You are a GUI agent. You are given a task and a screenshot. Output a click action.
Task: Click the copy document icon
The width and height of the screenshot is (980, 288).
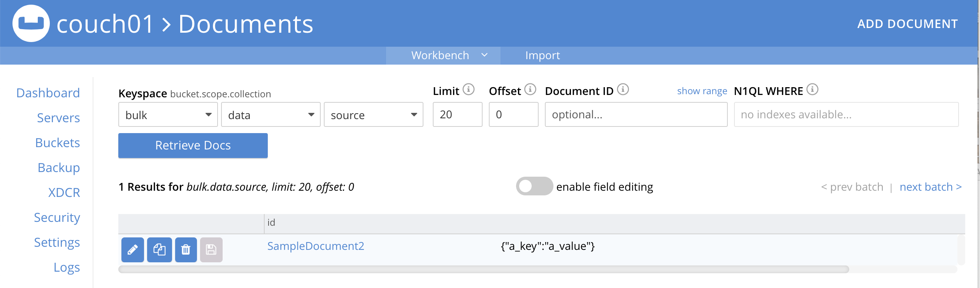pyautogui.click(x=159, y=249)
